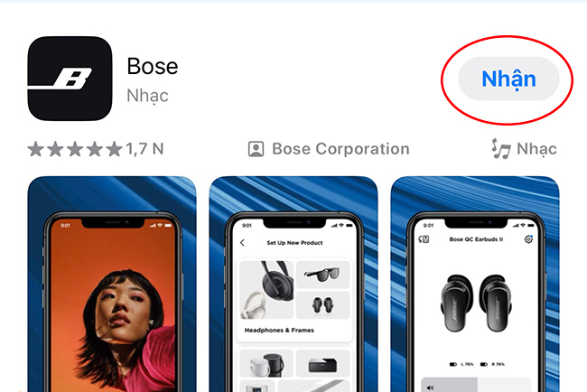Viewport: 587px width, 392px height.
Task: Tap the 1,7 N ratings count
Action: [144, 149]
